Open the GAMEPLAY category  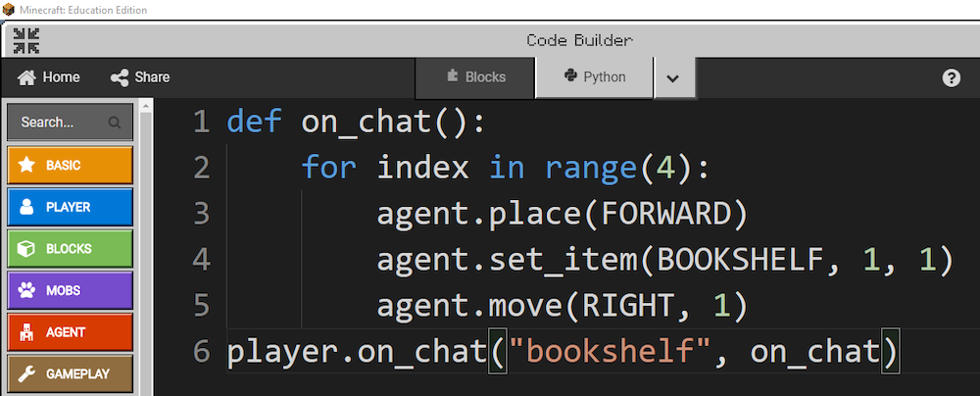[x=70, y=374]
